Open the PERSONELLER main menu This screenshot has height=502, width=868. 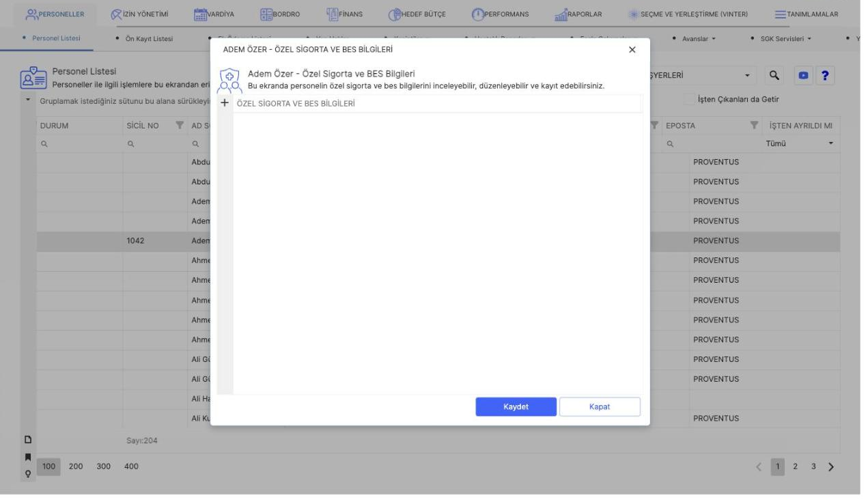pos(54,14)
